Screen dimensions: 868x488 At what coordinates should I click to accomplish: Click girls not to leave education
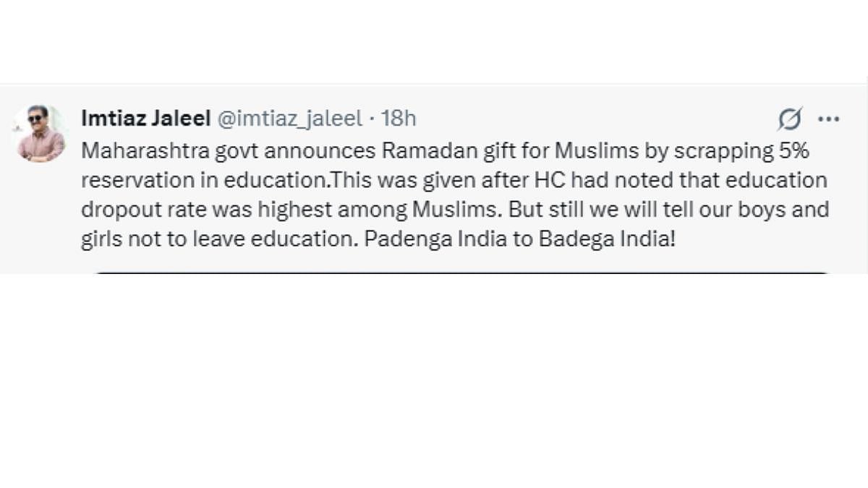coord(218,239)
